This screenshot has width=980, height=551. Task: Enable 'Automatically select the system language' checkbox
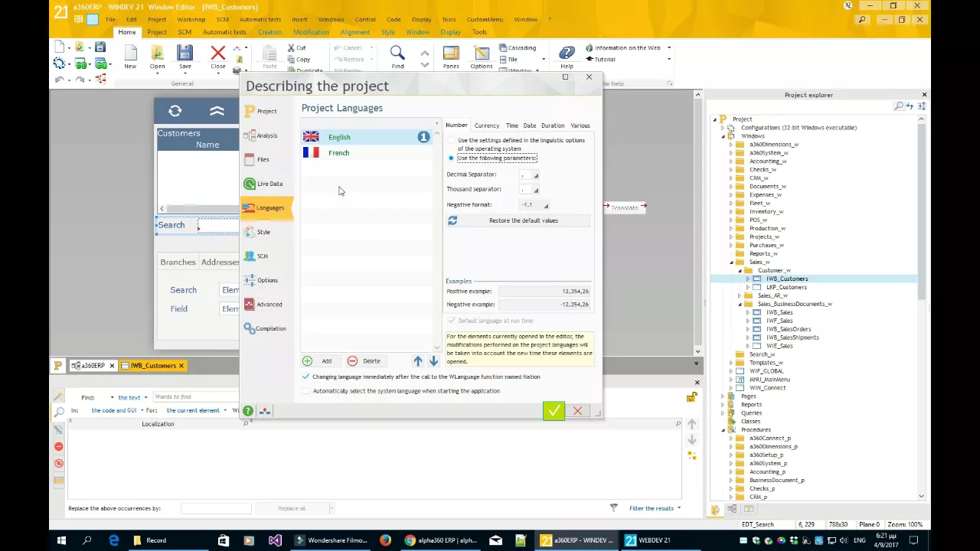306,391
